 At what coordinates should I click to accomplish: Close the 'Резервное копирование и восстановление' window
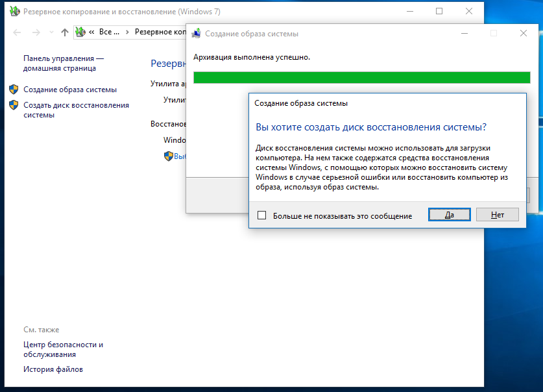click(x=469, y=11)
